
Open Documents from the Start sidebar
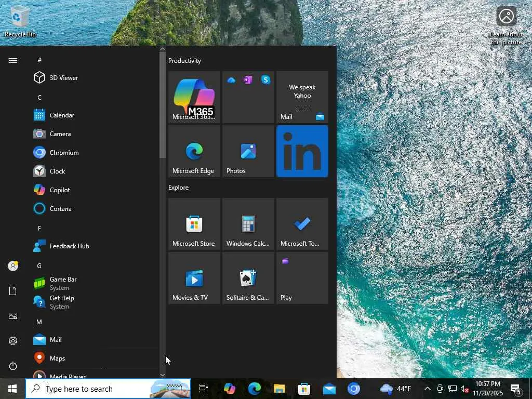[13, 291]
